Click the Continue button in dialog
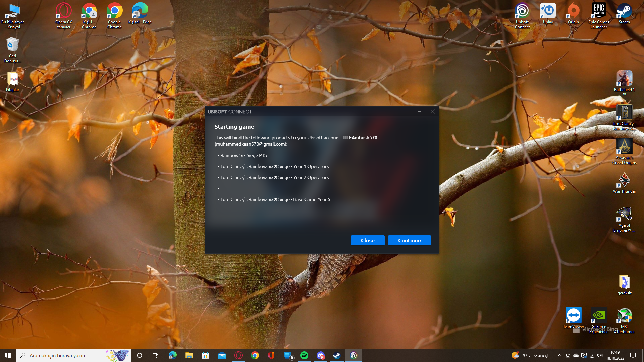Image resolution: width=644 pixels, height=362 pixels. tap(409, 240)
